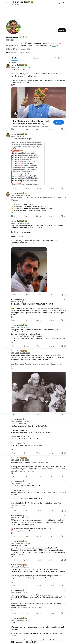72x644 pixels.
Task: Open the search icon in the profile header
Action: (x=64, y=3)
